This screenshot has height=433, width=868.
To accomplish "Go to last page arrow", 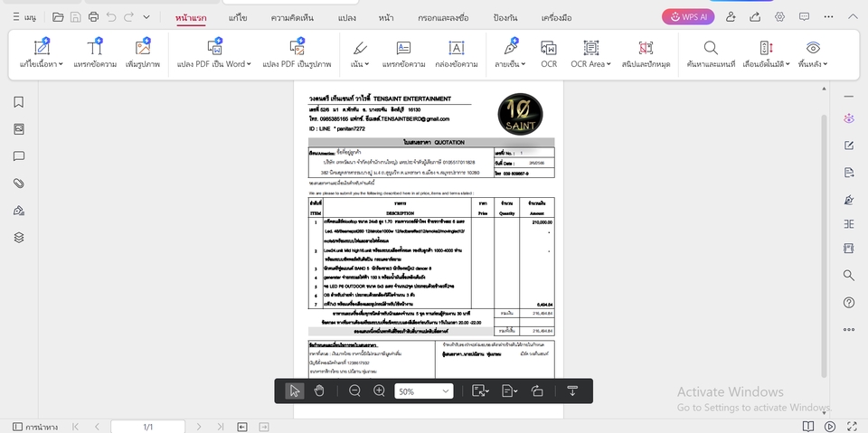I will (221, 427).
